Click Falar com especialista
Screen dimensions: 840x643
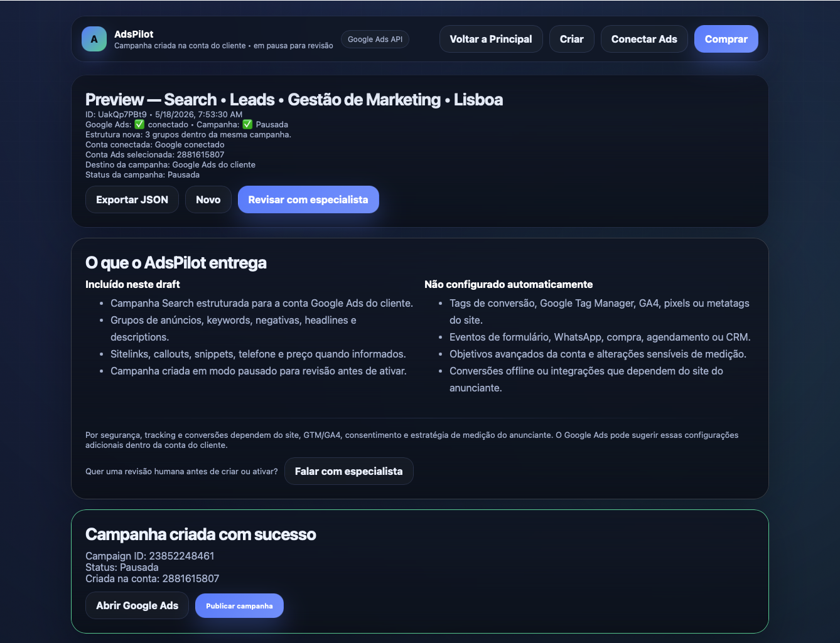click(348, 471)
